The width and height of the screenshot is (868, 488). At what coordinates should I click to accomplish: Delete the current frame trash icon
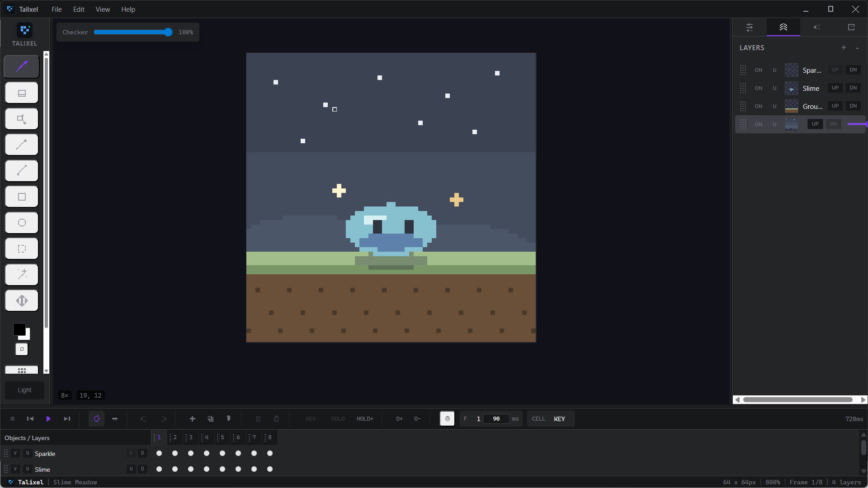[229, 419]
